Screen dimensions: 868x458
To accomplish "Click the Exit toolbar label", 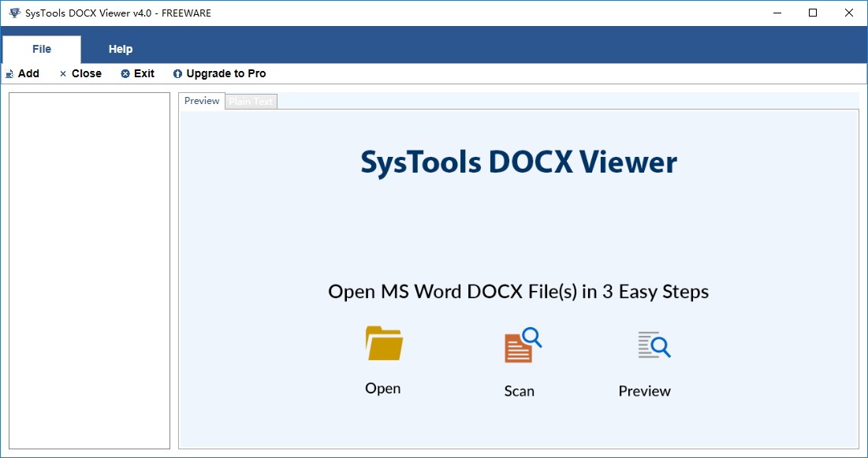I will tap(144, 73).
